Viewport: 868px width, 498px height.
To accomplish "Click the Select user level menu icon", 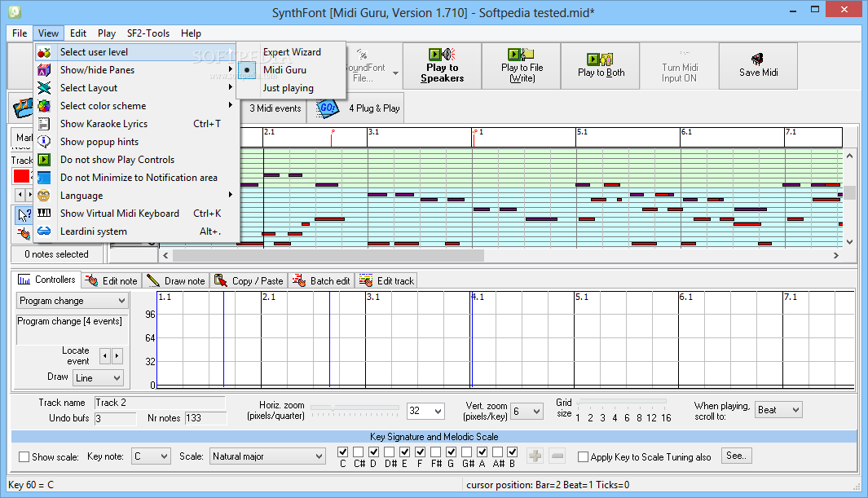I will tap(44, 52).
